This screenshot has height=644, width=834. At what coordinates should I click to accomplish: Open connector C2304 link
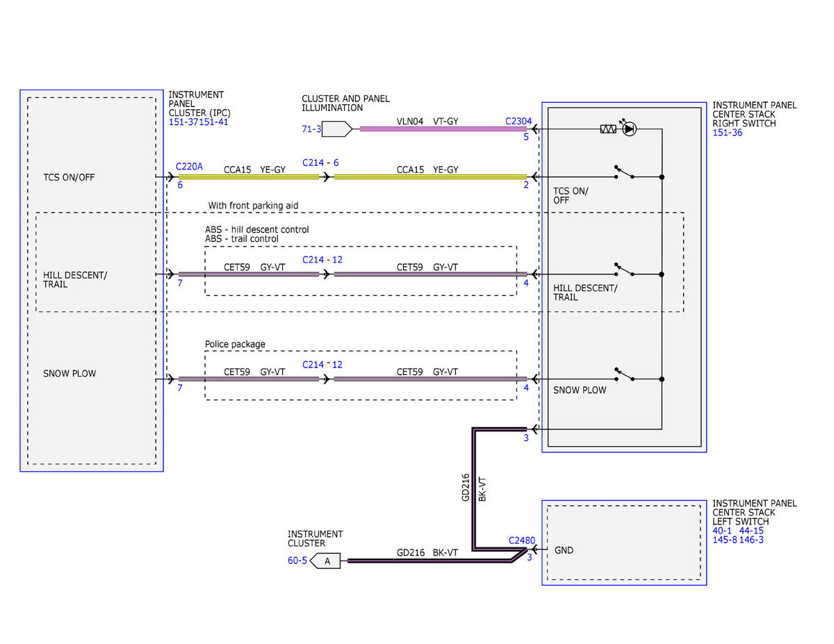coord(518,121)
